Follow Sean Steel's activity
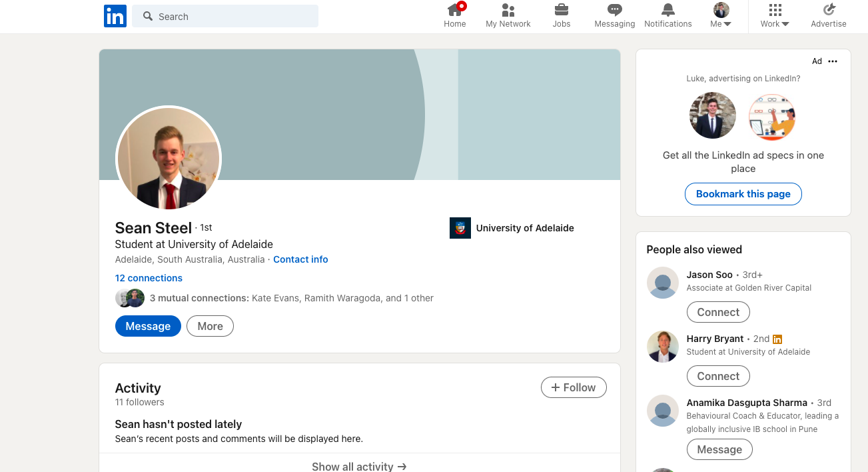Screen dimensions: 868x472 (574, 387)
